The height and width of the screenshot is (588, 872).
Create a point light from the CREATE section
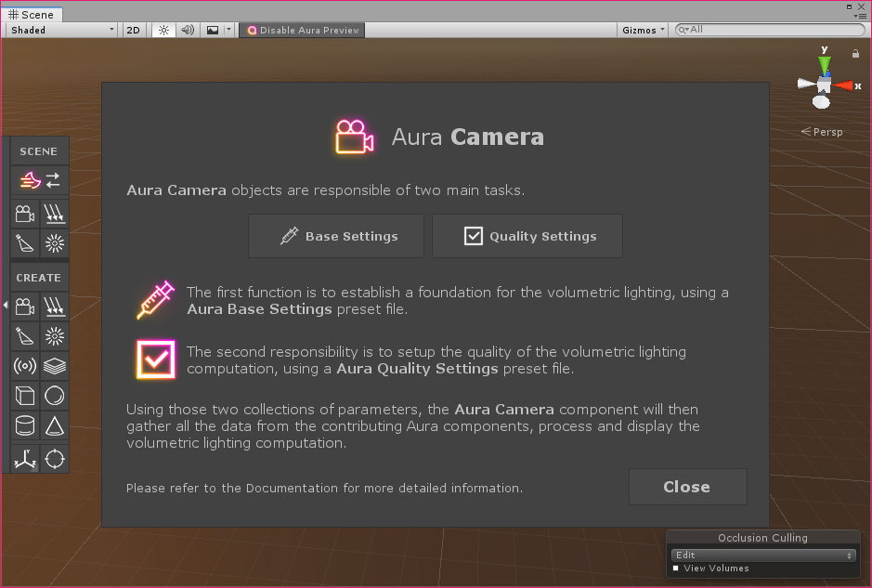55,336
